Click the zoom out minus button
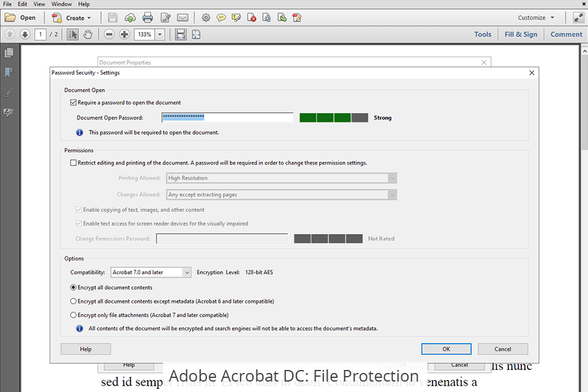This screenshot has height=392, width=588. tap(109, 34)
